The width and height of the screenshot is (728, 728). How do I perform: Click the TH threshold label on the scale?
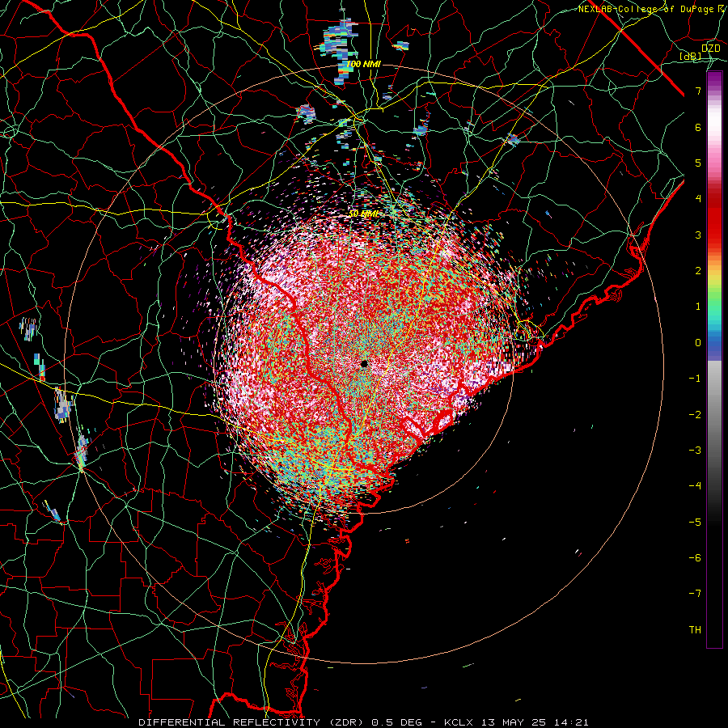(695, 630)
